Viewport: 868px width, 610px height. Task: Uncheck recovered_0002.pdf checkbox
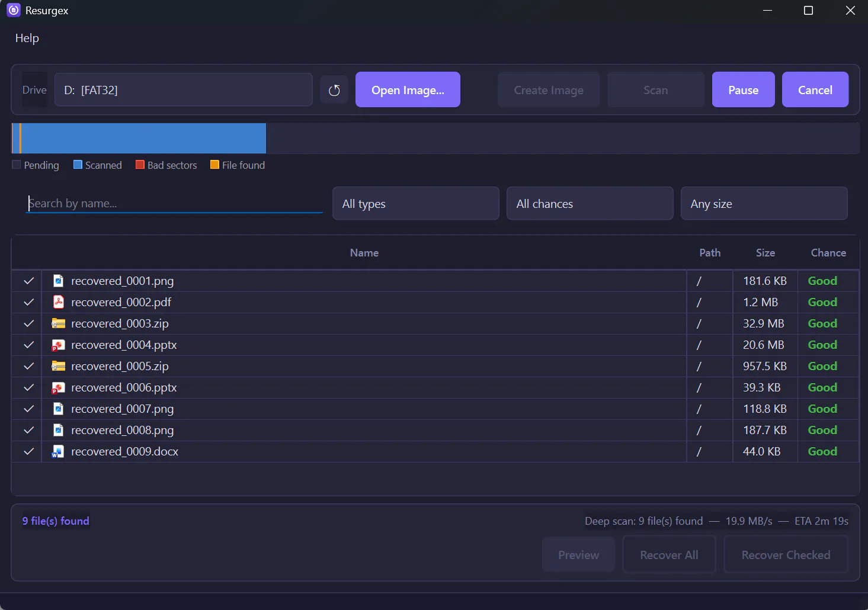click(x=28, y=302)
